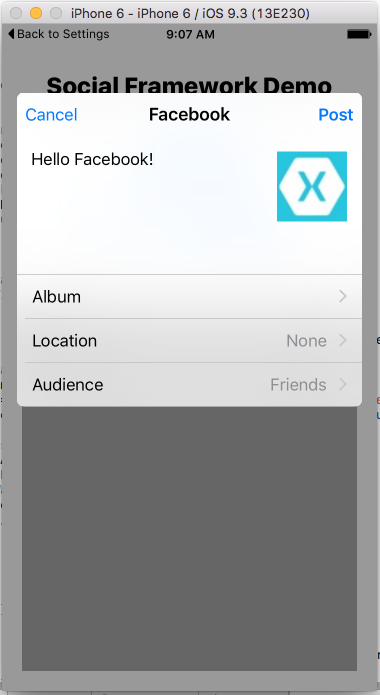Click the 9:07 AM clock

click(x=190, y=34)
